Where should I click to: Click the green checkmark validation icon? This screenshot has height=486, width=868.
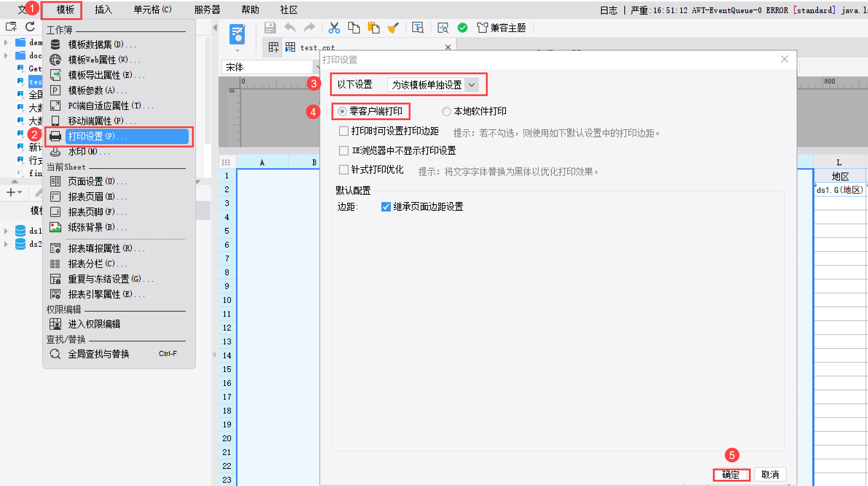(462, 28)
